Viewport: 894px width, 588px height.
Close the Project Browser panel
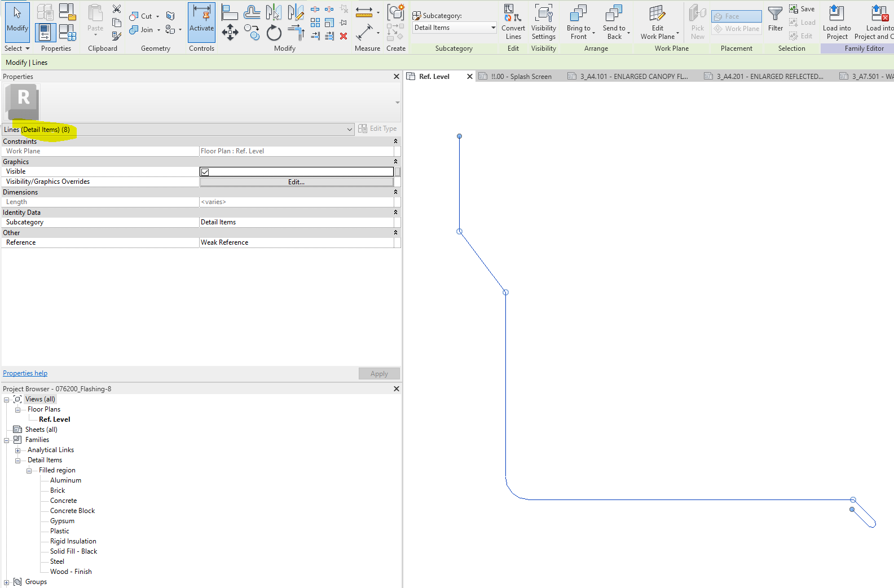[x=397, y=389]
